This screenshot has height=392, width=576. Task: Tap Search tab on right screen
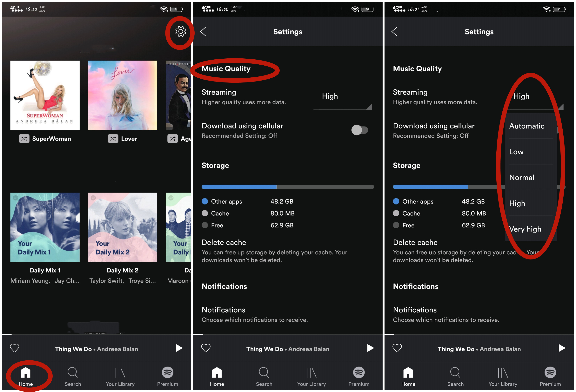coord(455,376)
